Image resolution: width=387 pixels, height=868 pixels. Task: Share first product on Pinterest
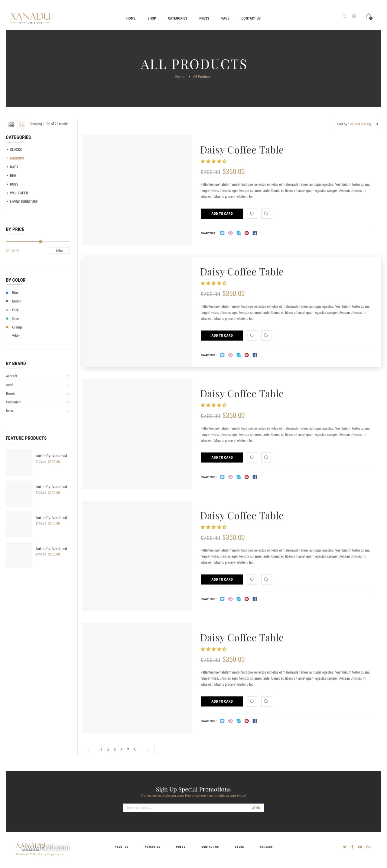pyautogui.click(x=247, y=233)
